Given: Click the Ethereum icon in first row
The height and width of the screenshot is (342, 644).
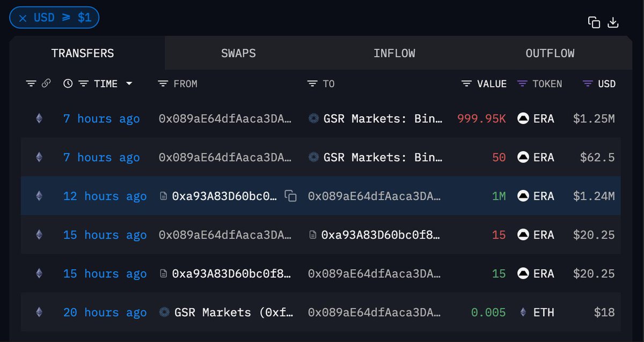Looking at the screenshot, I should point(39,118).
